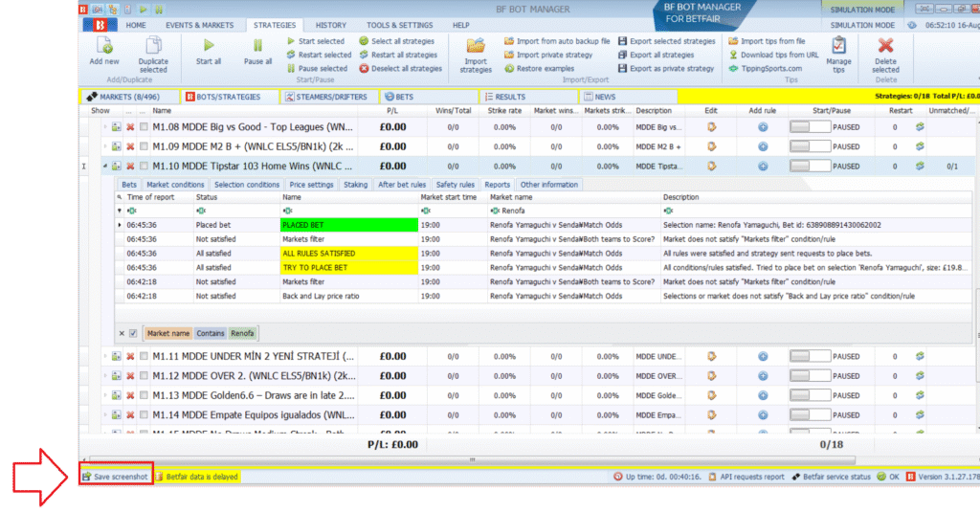This screenshot has height=512, width=980.
Task: Click Export selected strategies
Action: [x=666, y=41]
